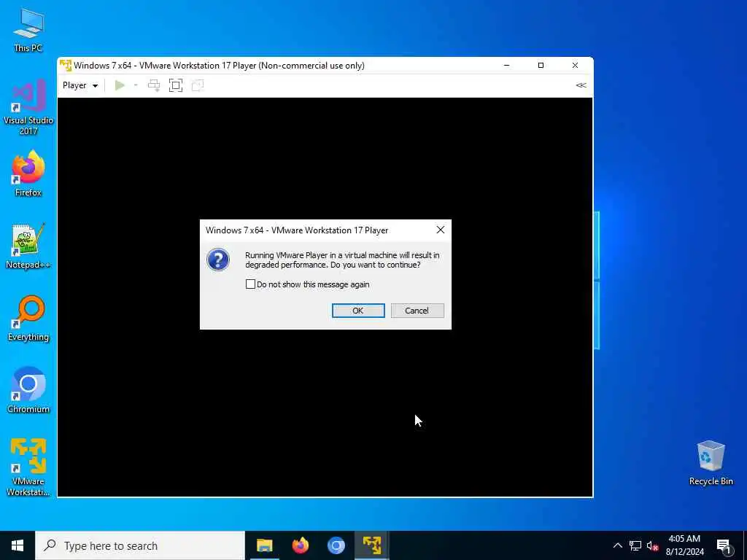Viewport: 747px width, 560px height.
Task: Select Chromium desktop shortcut
Action: (x=28, y=391)
